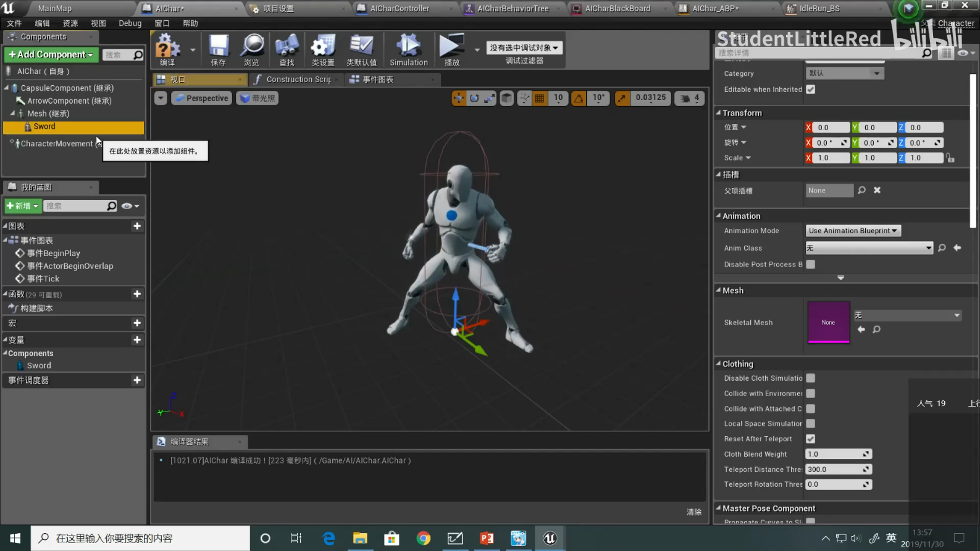The width and height of the screenshot is (980, 551).
Task: Browse Skeletal Mesh with magnifier icon
Action: pyautogui.click(x=876, y=329)
